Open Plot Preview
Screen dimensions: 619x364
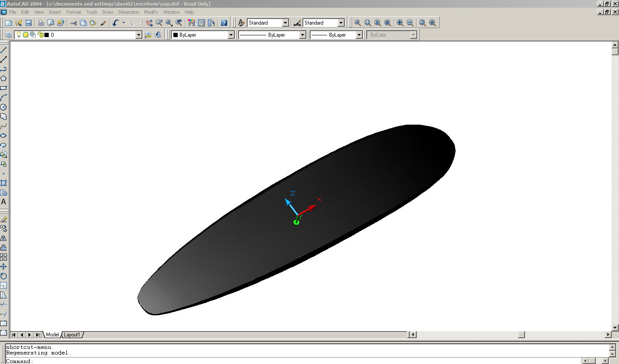click(51, 23)
